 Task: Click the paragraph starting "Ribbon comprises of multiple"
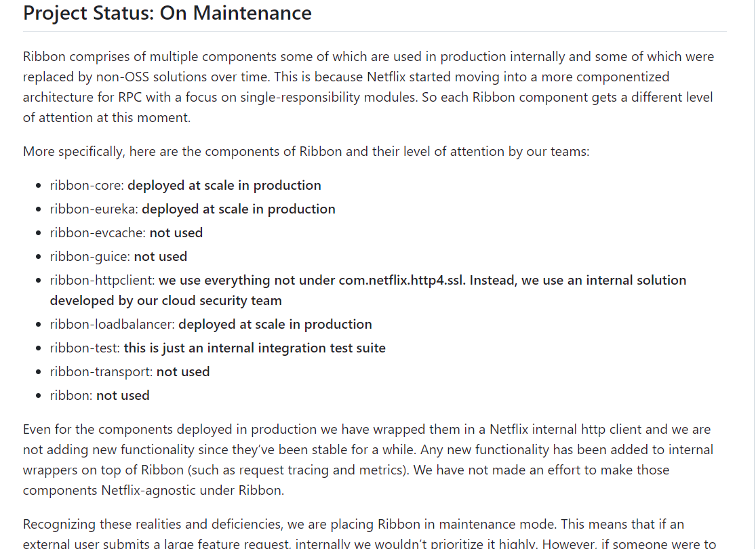(367, 87)
